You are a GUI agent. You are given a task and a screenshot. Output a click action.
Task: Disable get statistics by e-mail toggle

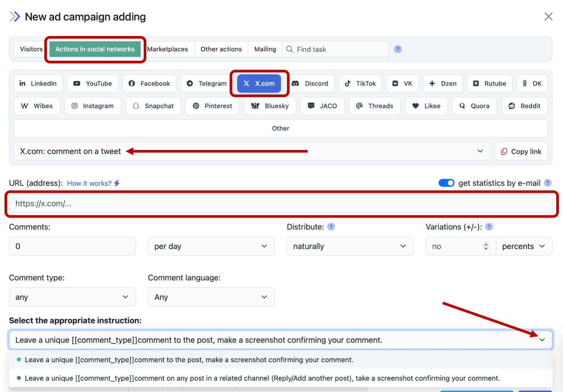(446, 183)
